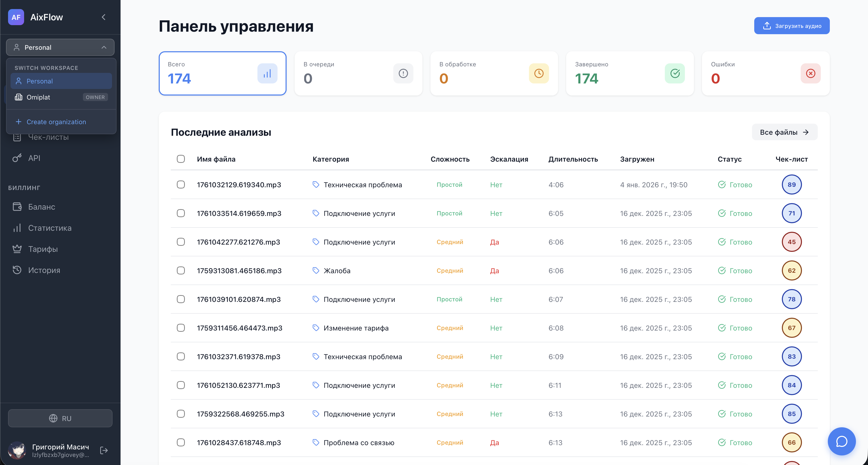Select the Тарифы crown icon
This screenshot has width=868, height=465.
point(17,249)
